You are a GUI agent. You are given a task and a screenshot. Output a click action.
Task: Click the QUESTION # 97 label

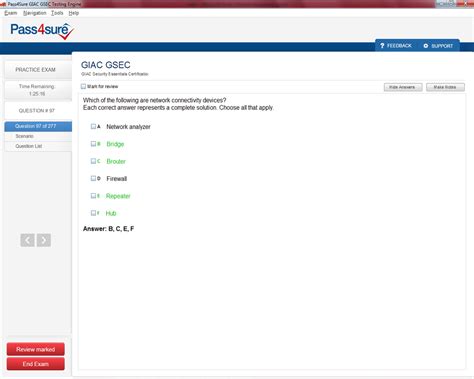click(x=37, y=111)
